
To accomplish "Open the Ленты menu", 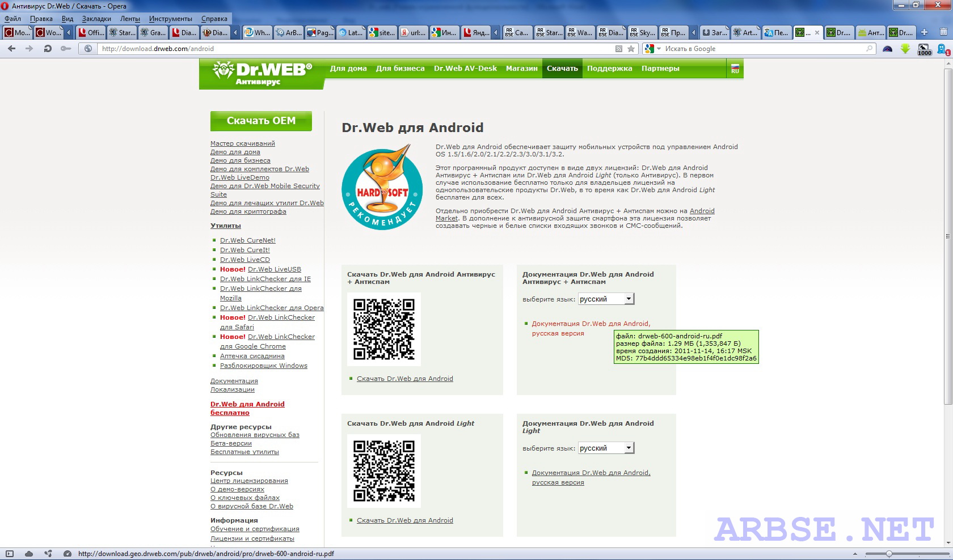I will pos(130,19).
